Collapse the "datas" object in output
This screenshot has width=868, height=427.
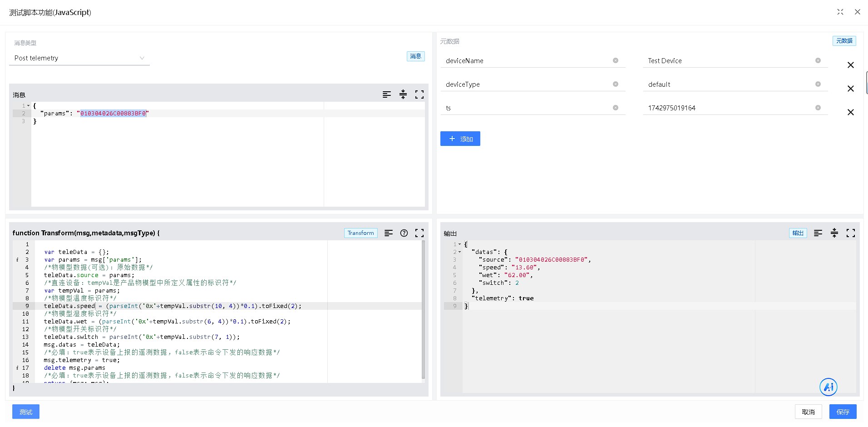[459, 252]
